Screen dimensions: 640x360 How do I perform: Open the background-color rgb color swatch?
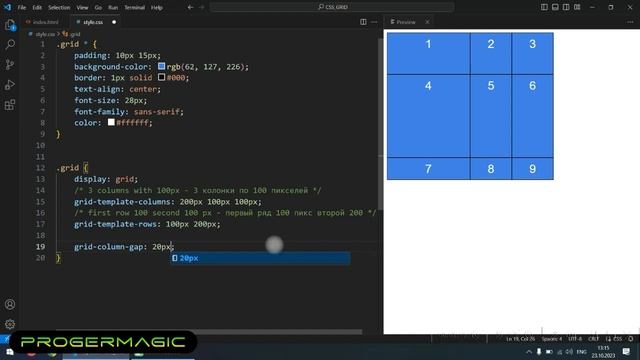(162, 66)
